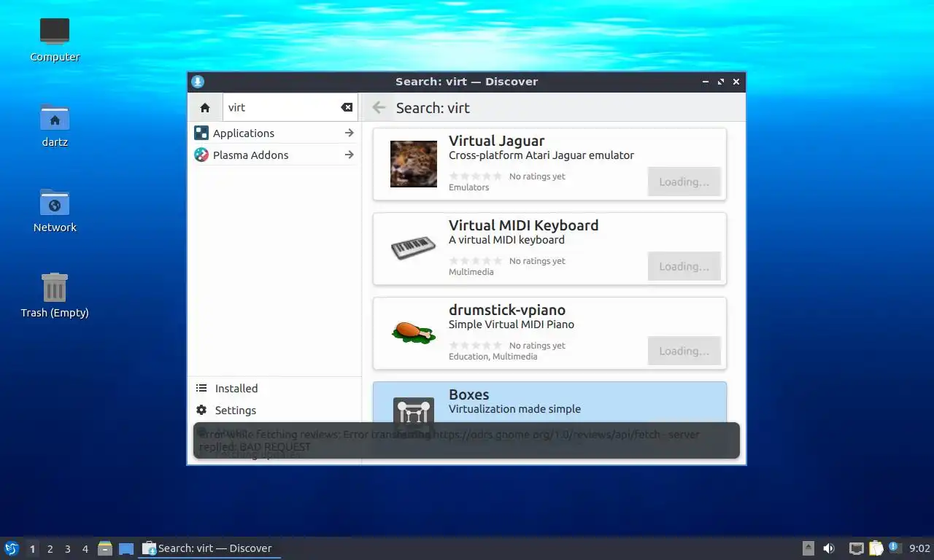Switch to virtual desktop 4
This screenshot has width=934, height=560.
tap(85, 549)
